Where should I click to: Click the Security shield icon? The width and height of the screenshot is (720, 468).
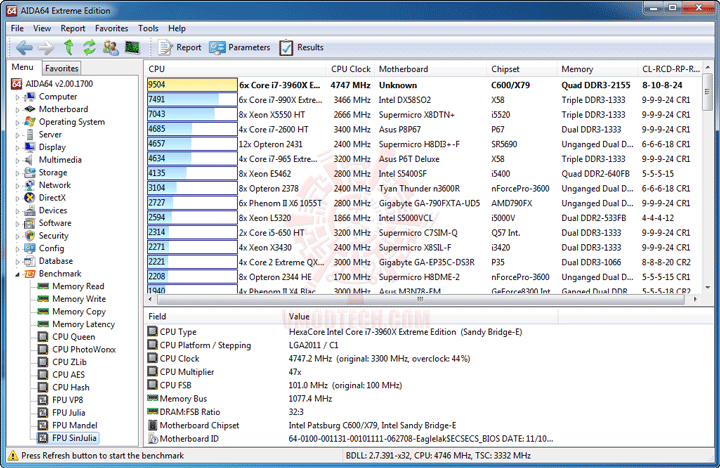30,236
